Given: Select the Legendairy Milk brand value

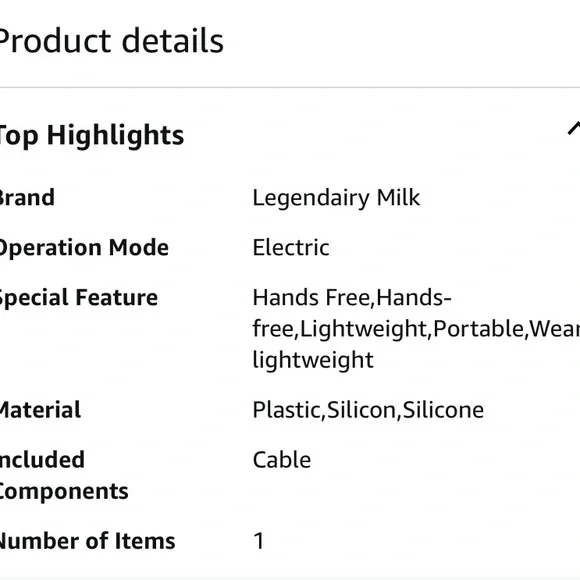Looking at the screenshot, I should 336,199.
